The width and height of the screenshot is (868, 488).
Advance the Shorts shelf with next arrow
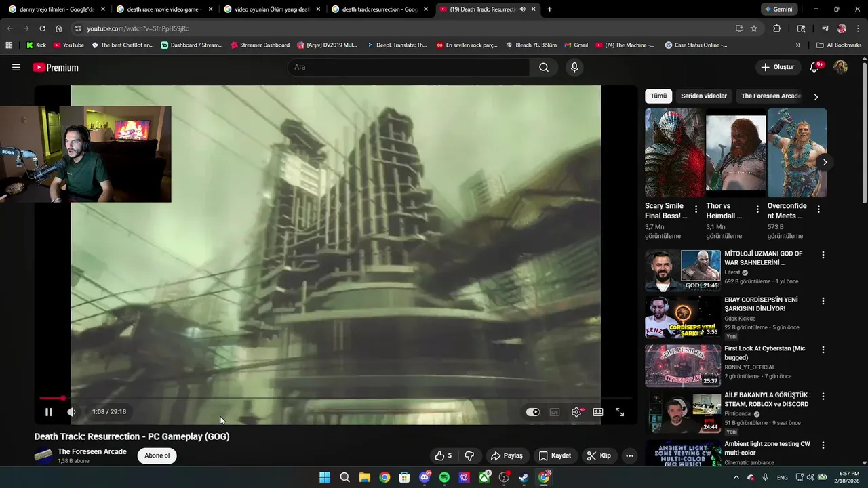[825, 162]
